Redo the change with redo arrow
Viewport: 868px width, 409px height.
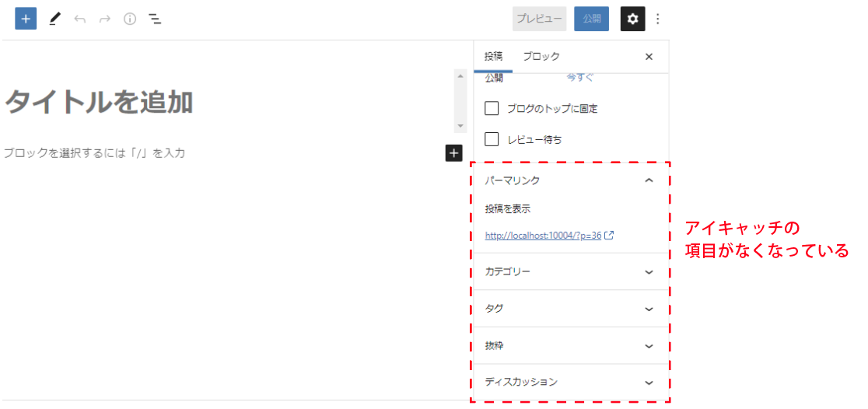[104, 19]
